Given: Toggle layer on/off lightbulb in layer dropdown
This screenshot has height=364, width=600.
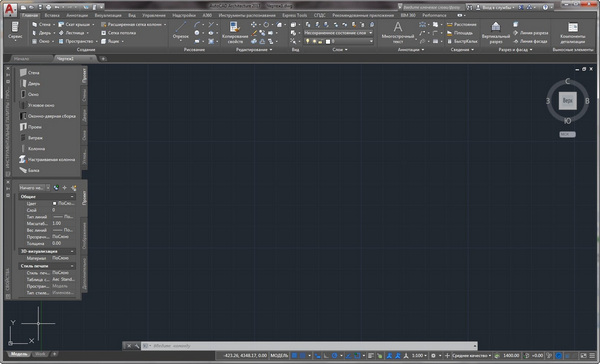Looking at the screenshot, I should [x=307, y=41].
